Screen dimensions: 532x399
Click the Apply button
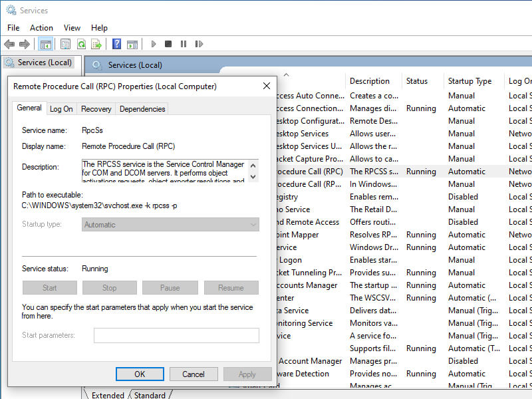tap(247, 374)
